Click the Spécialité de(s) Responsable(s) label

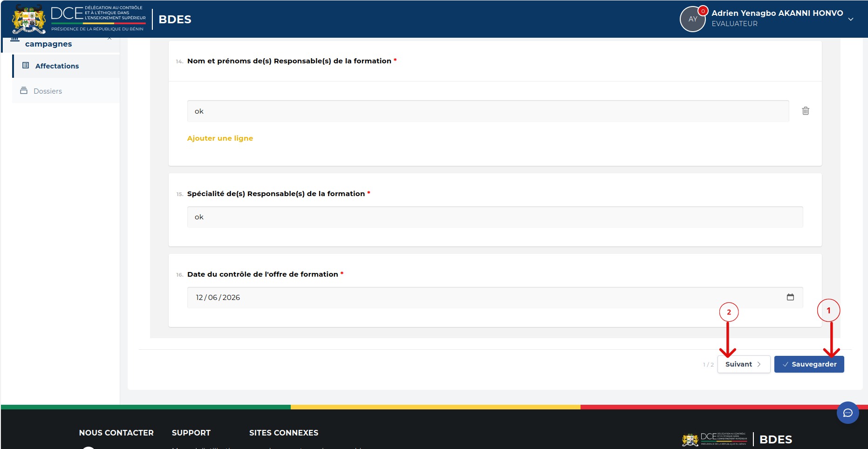(x=276, y=194)
